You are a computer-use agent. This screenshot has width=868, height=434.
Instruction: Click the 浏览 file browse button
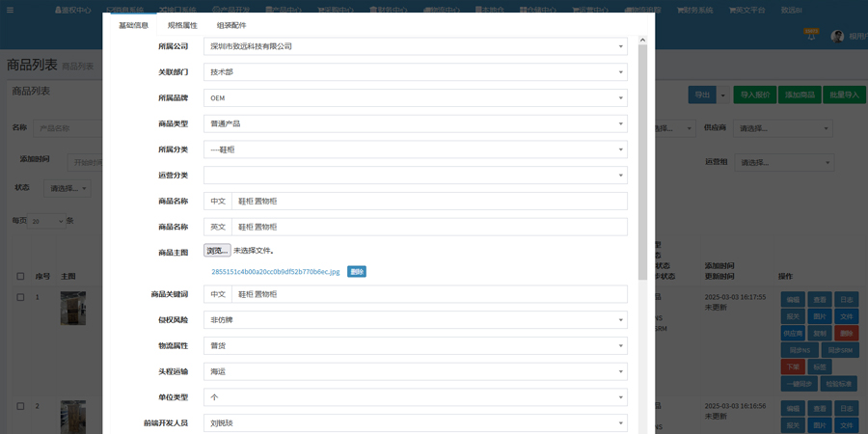pos(217,251)
